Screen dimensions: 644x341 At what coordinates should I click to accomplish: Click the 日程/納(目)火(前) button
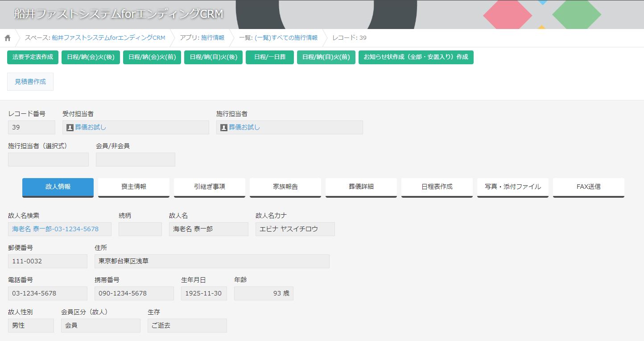coord(326,57)
